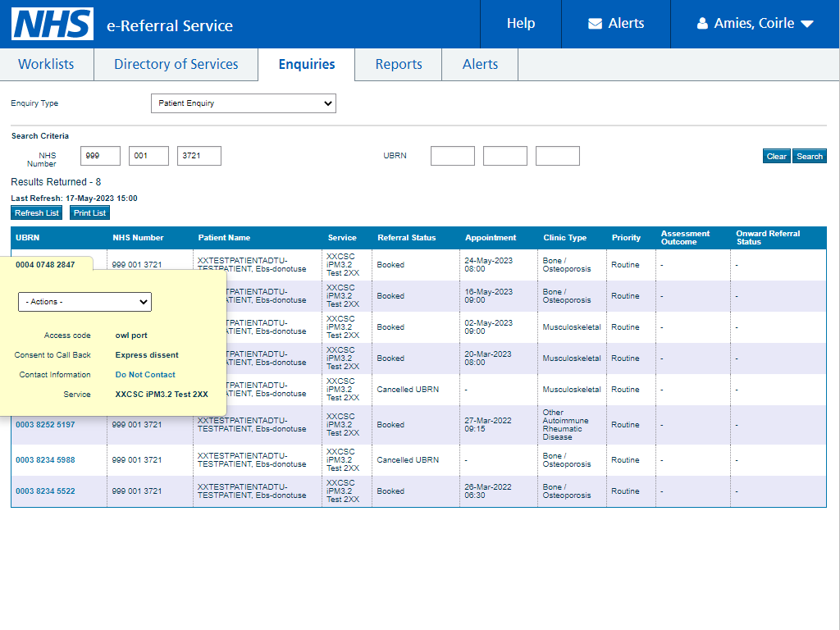Click the Print List button
This screenshot has height=630, width=840.
[89, 212]
